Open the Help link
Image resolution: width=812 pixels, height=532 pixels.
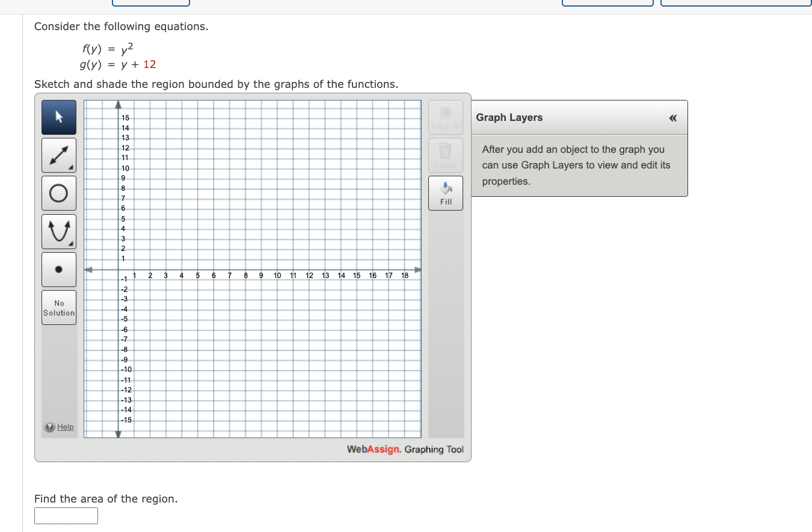[65, 427]
